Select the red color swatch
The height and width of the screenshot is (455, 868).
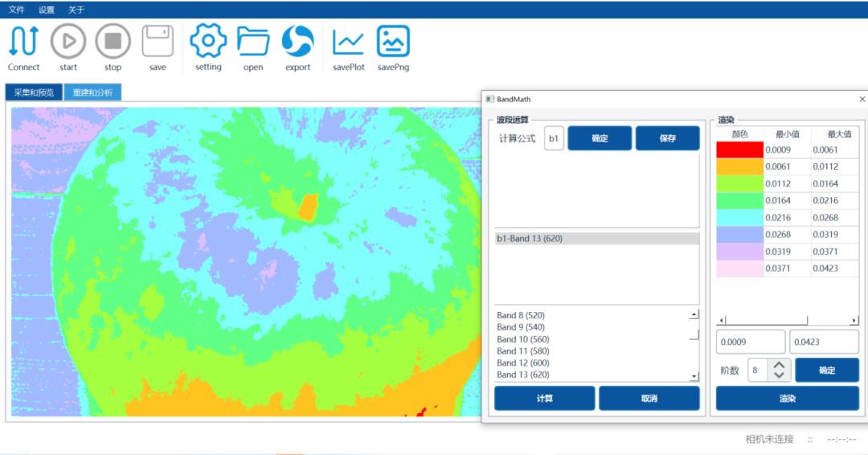[739, 150]
